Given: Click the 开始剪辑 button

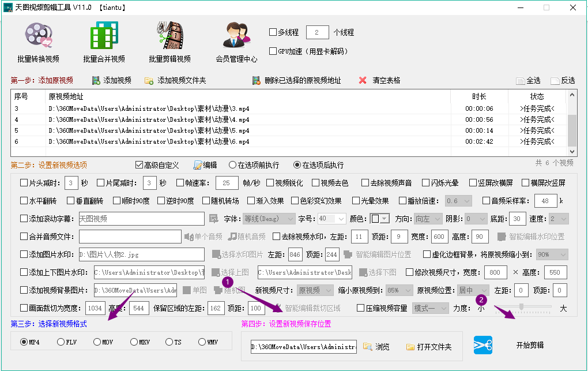Looking at the screenshot, I should tap(530, 345).
